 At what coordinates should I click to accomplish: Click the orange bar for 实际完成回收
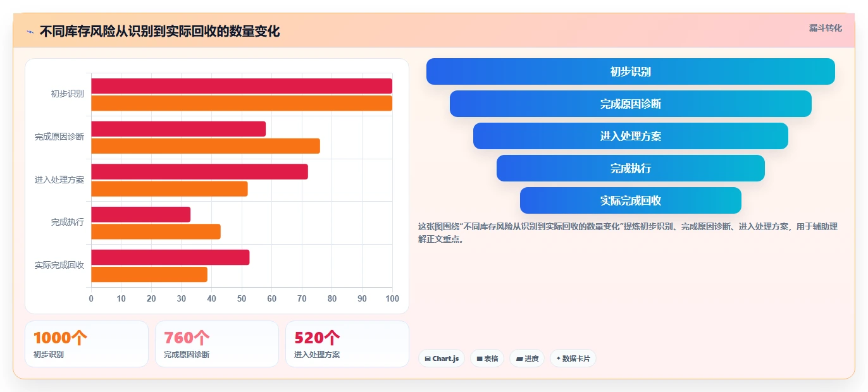(x=149, y=274)
